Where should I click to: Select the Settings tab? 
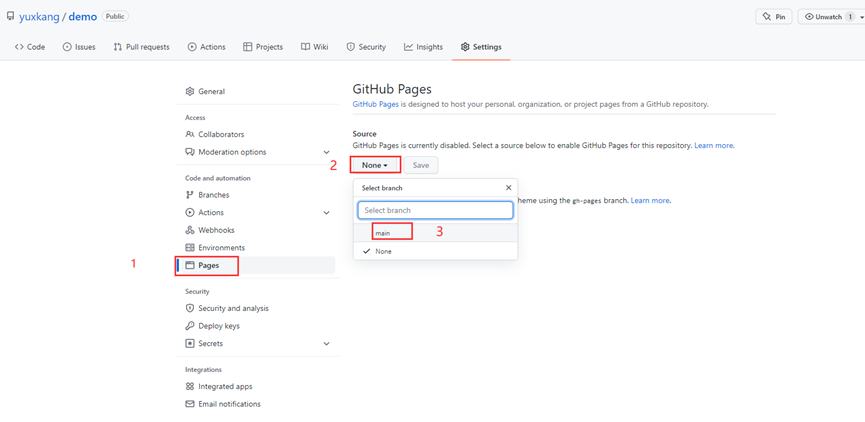(481, 47)
